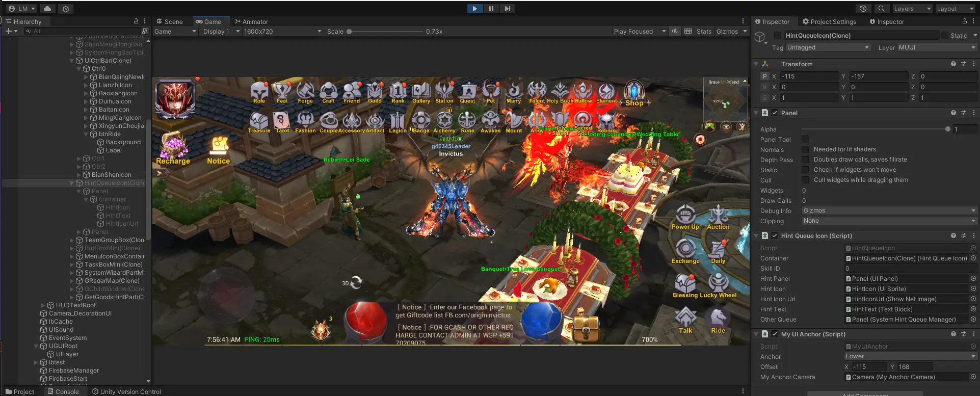The height and width of the screenshot is (396, 980).
Task: Click the Play button in Unity toolbar
Action: tap(474, 9)
